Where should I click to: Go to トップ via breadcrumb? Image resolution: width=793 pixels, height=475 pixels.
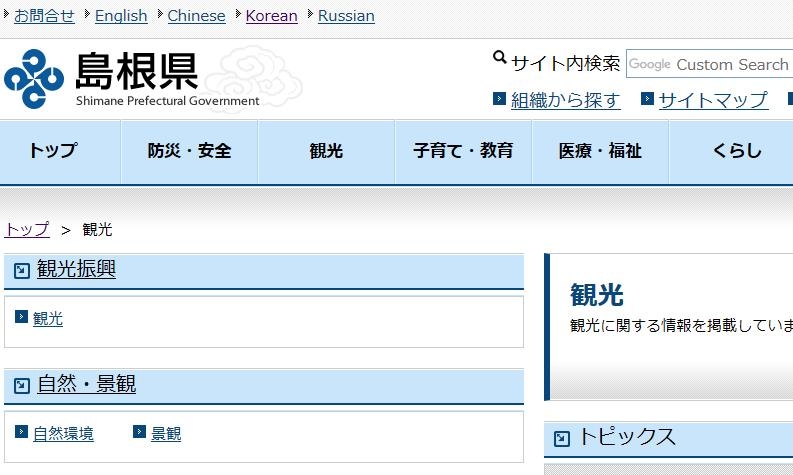[x=27, y=230]
